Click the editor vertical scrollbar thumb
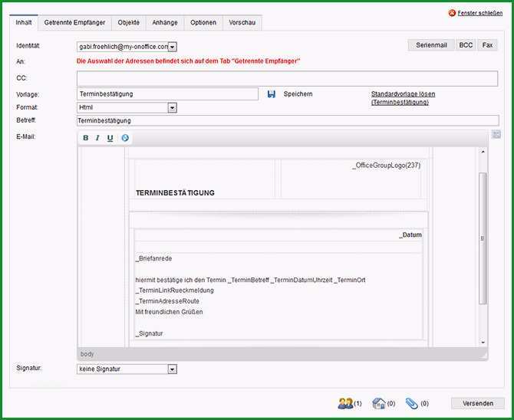The height and width of the screenshot is (420, 514). tap(483, 238)
